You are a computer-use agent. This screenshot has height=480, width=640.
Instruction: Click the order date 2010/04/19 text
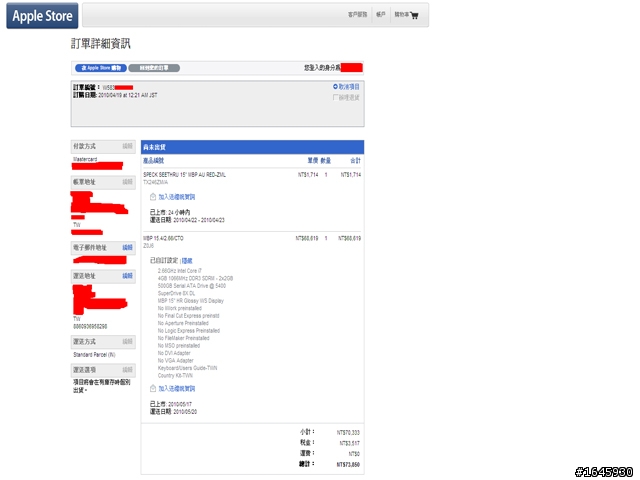pos(128,95)
